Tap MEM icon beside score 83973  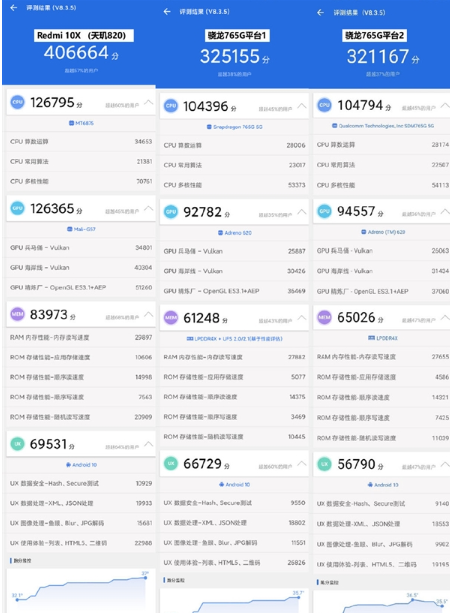[18, 314]
